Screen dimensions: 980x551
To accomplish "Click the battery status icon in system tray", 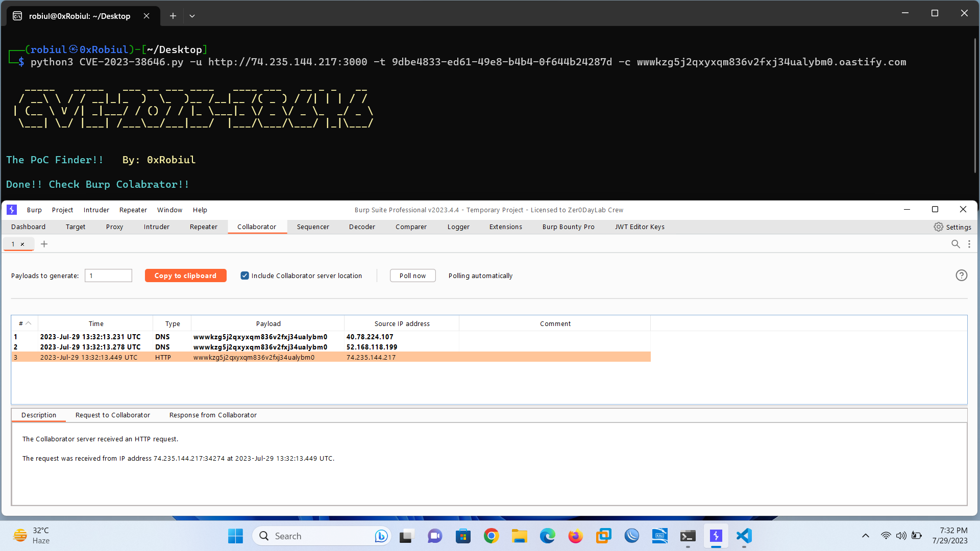I will coord(917,536).
